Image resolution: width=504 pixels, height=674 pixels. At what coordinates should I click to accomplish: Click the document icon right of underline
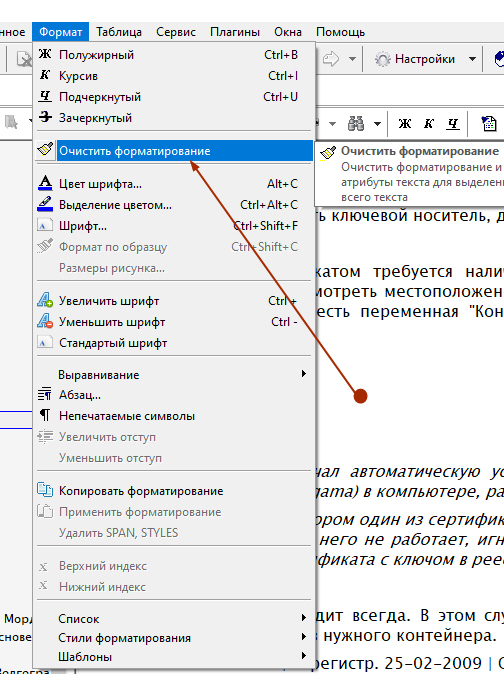coord(489,124)
